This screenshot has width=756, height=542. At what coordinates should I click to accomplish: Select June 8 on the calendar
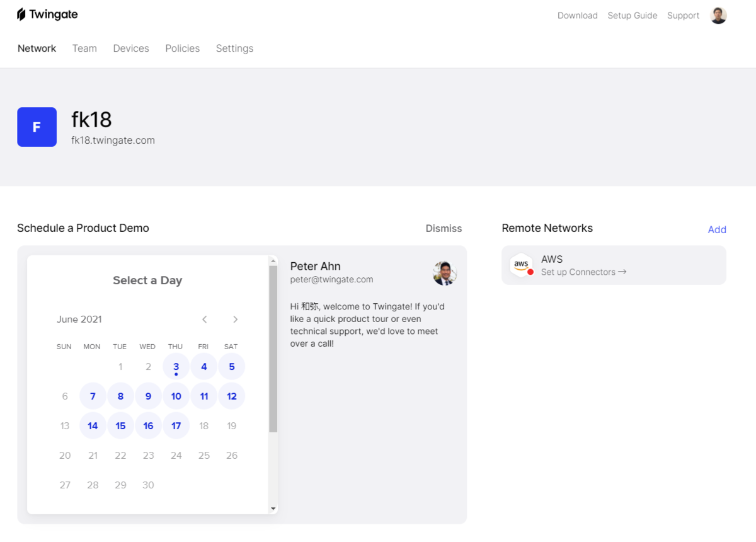coord(120,396)
